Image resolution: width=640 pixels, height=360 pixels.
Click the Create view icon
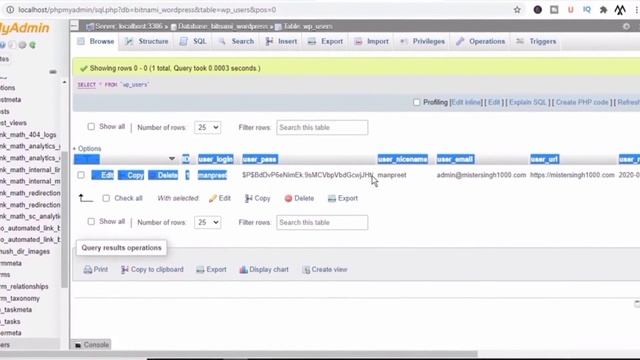(x=306, y=269)
